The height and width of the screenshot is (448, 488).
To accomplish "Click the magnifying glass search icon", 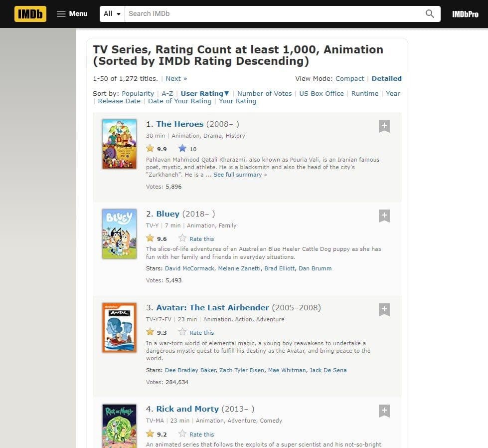I will click(x=430, y=13).
